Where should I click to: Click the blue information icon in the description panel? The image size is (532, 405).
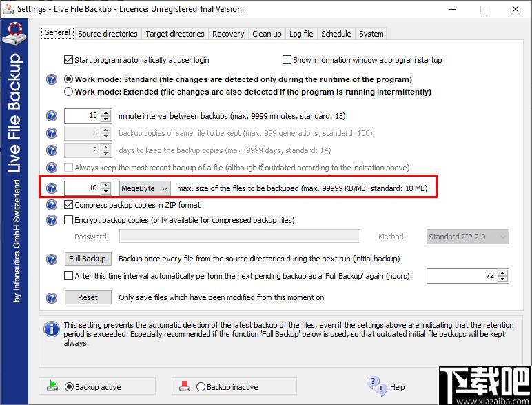(x=52, y=329)
